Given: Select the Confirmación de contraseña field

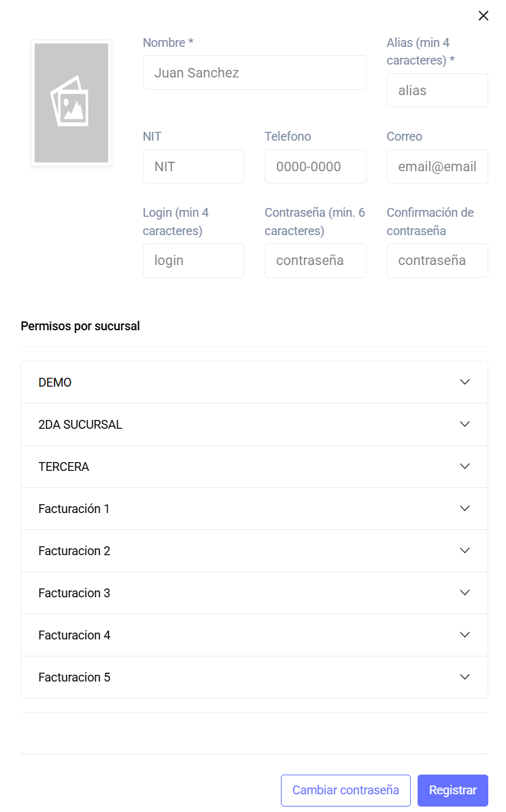Looking at the screenshot, I should pyautogui.click(x=437, y=260).
